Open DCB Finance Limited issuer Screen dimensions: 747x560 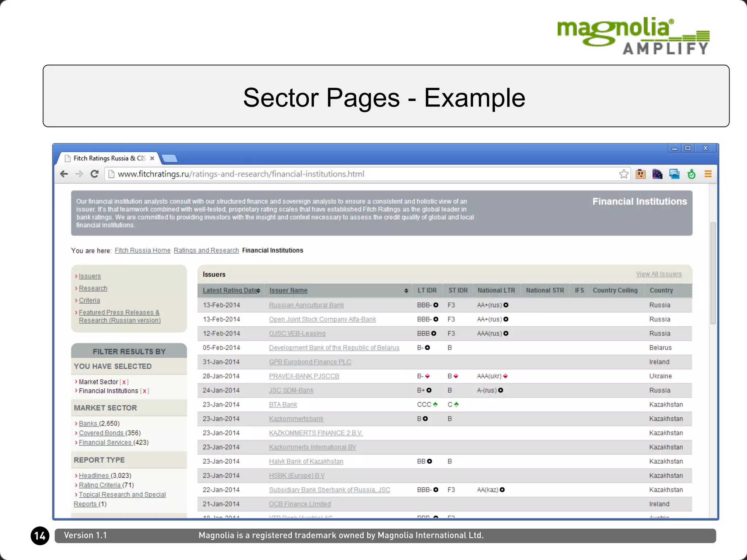[x=300, y=504]
